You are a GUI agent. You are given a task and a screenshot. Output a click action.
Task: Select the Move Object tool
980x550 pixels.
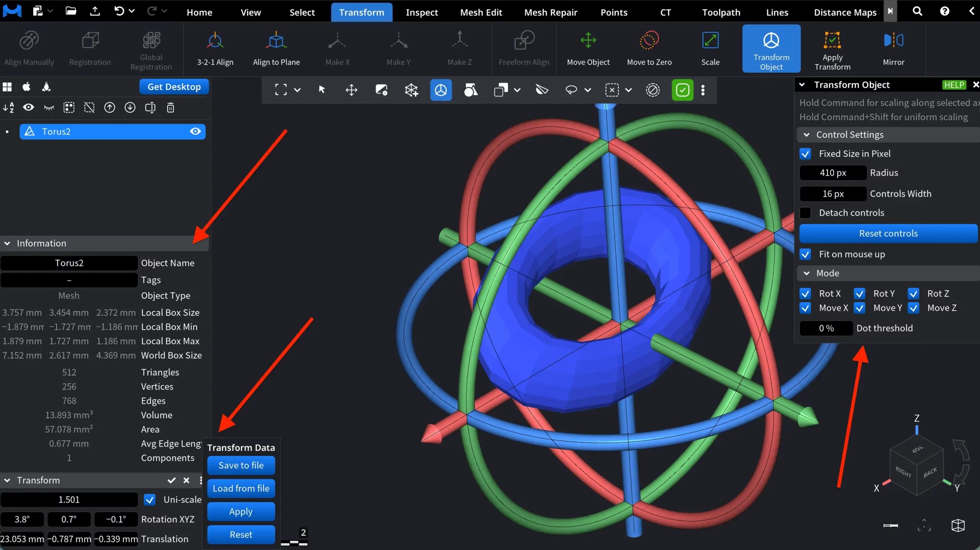588,48
